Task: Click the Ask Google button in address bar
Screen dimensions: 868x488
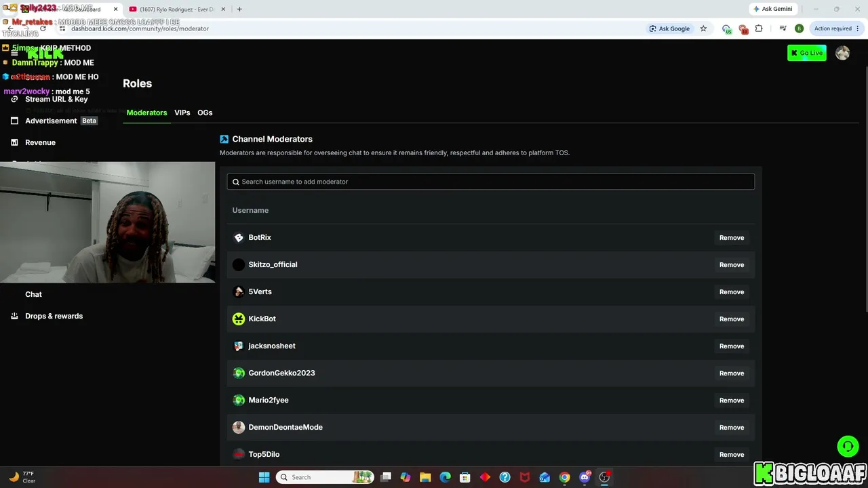Action: [669, 28]
